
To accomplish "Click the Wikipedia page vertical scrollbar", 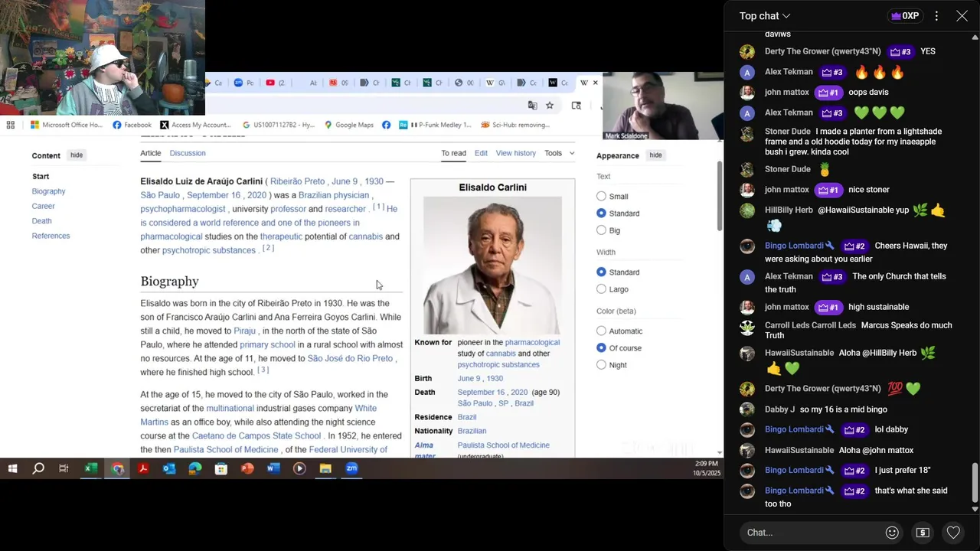I will click(720, 195).
